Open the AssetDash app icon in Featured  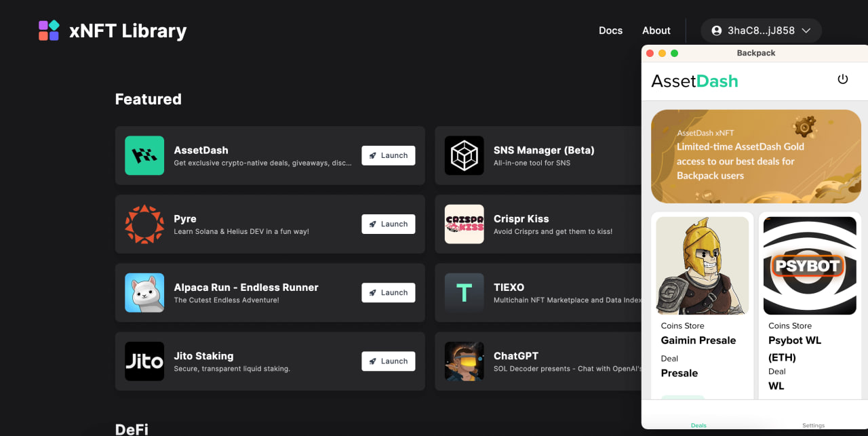tap(144, 155)
